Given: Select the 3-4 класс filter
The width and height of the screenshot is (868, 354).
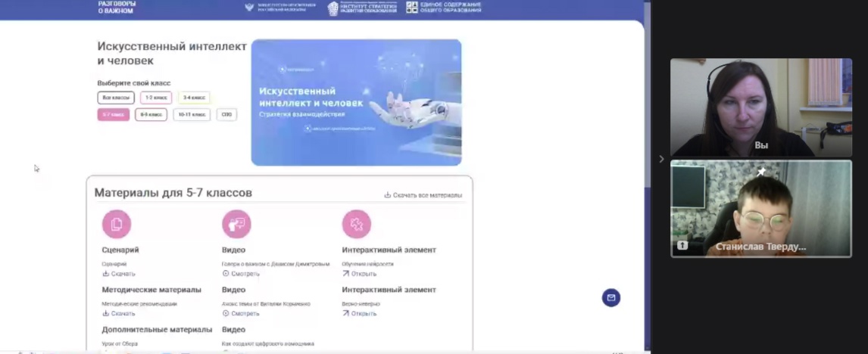Looking at the screenshot, I should coord(194,98).
